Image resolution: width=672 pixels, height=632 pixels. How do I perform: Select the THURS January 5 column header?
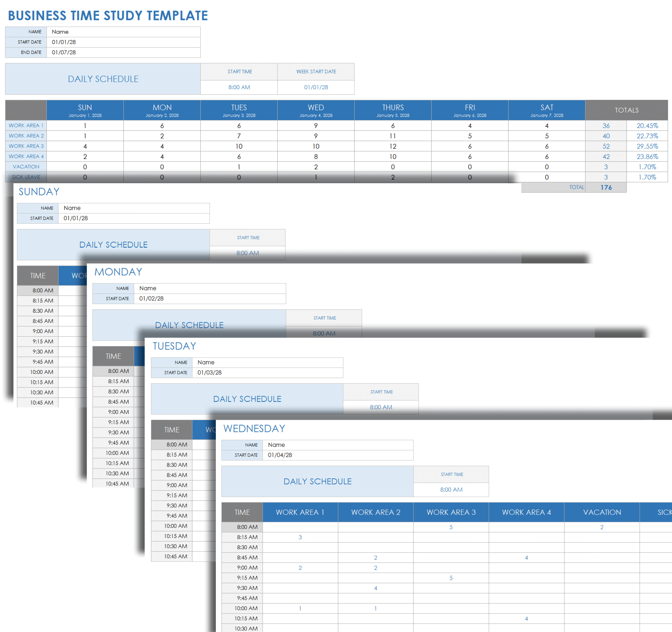(393, 110)
